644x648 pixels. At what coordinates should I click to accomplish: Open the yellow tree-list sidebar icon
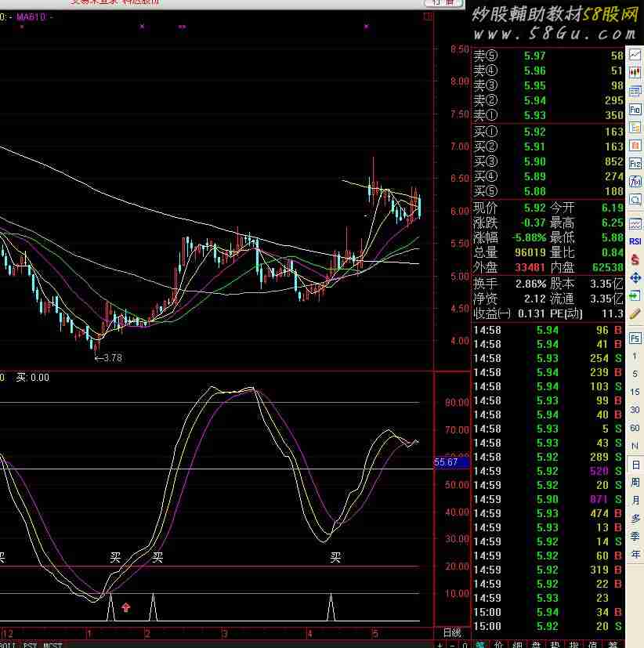point(635,128)
